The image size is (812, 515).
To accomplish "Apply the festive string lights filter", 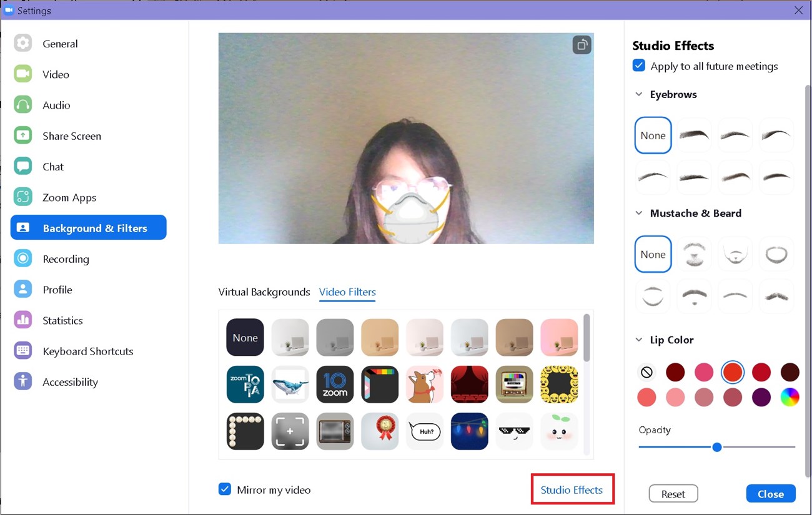I will [x=470, y=431].
